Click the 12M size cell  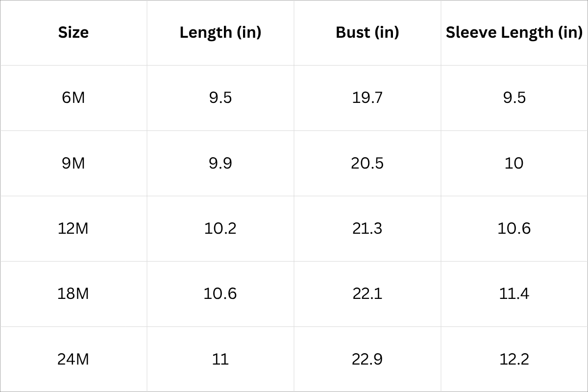pyautogui.click(x=73, y=228)
